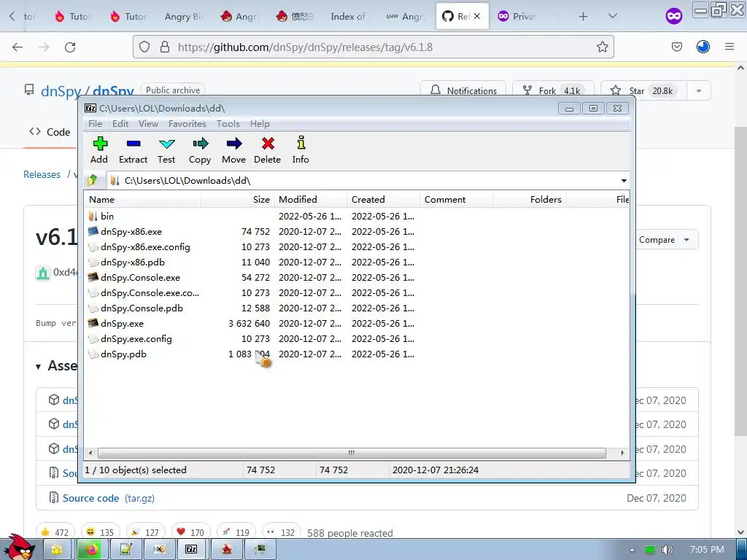Sort by Comment column header
747x560 pixels.
click(457, 200)
